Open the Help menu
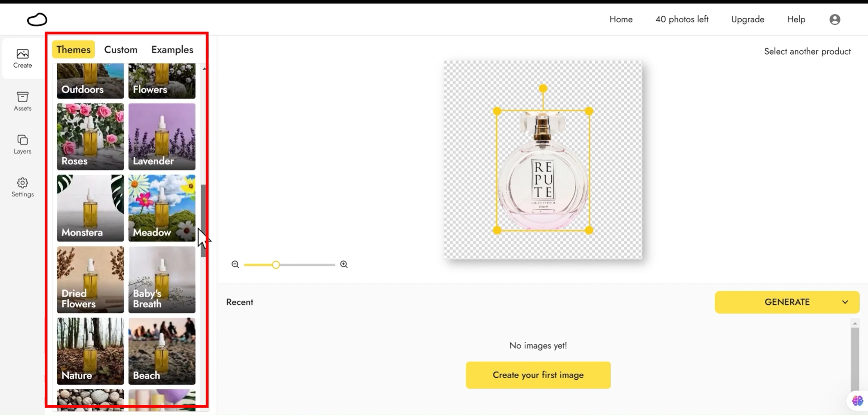 coord(796,19)
